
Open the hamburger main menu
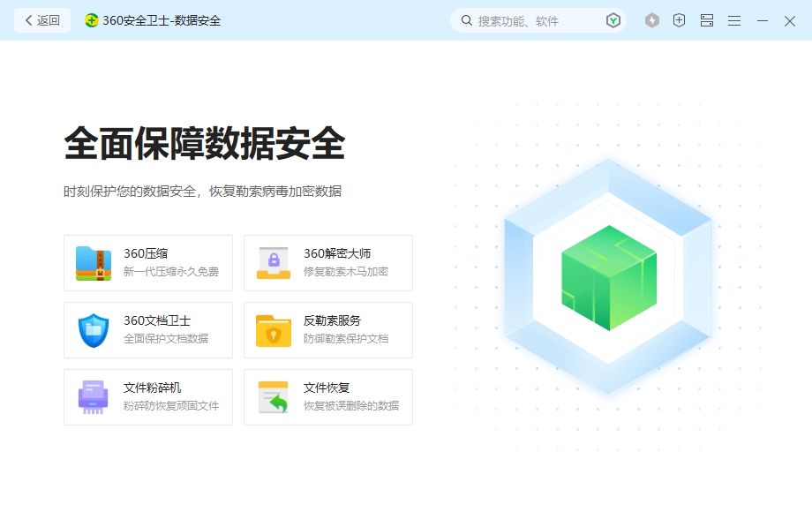point(734,20)
